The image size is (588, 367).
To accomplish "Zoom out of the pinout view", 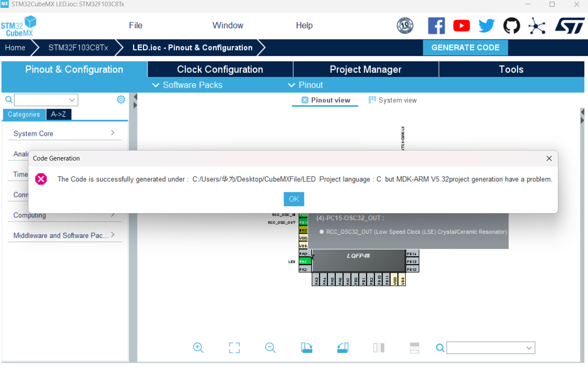I will 271,348.
